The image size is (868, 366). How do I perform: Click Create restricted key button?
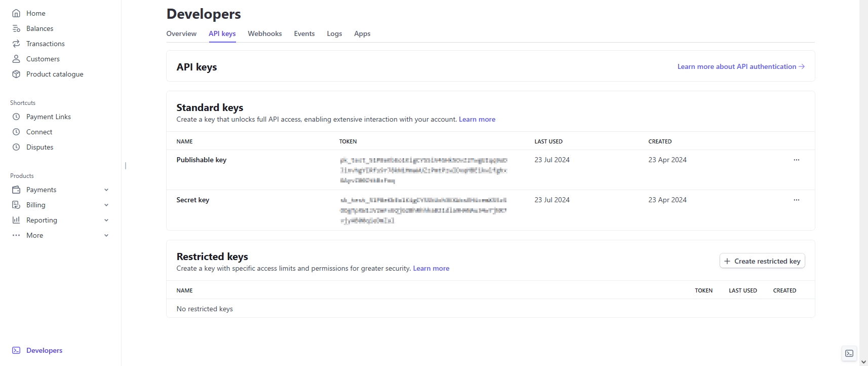pyautogui.click(x=762, y=261)
